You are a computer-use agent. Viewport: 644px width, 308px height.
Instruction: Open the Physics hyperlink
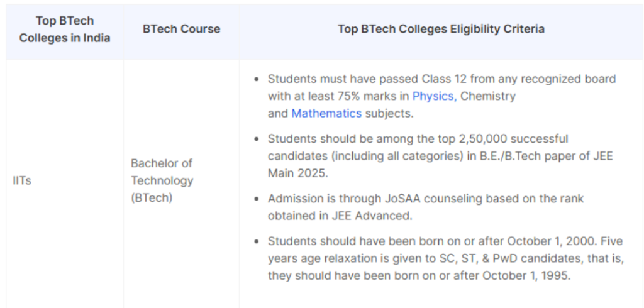(435, 97)
